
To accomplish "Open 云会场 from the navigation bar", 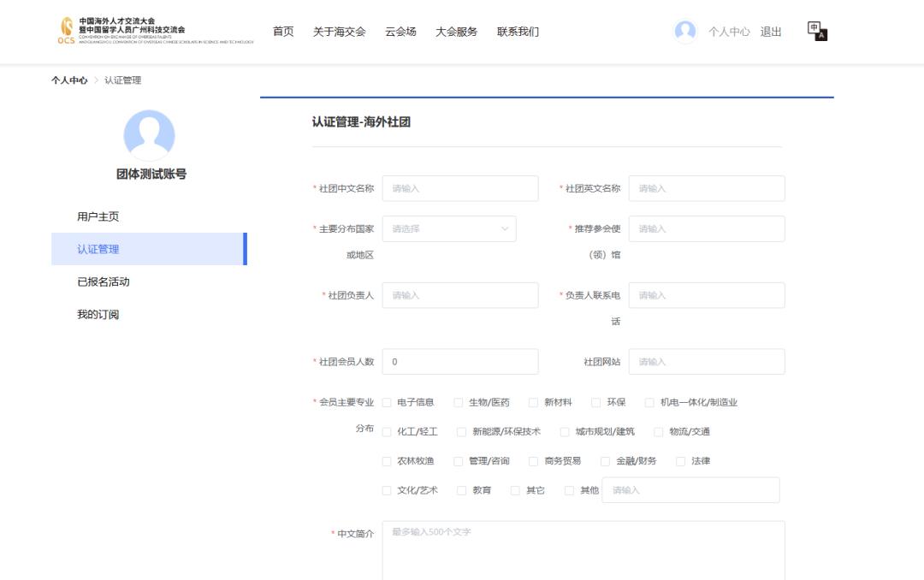I will click(400, 32).
